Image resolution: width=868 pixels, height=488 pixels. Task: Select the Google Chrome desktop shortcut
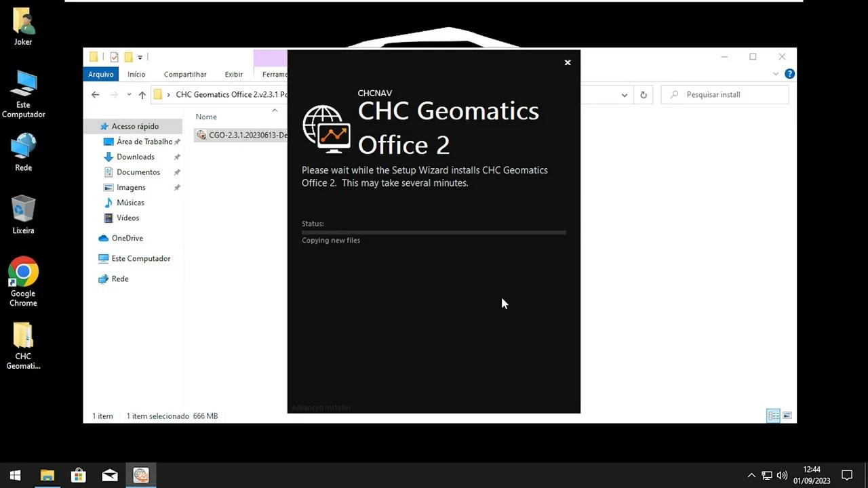tap(23, 282)
